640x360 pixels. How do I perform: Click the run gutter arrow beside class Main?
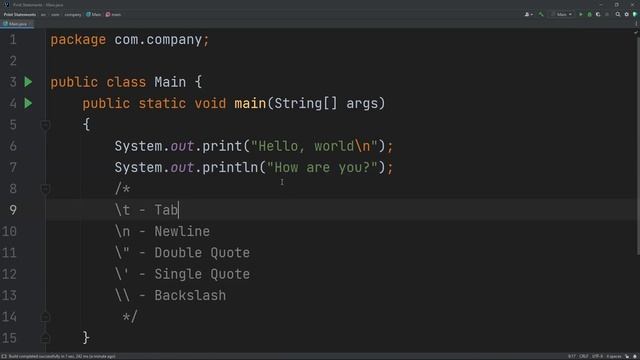click(28, 82)
